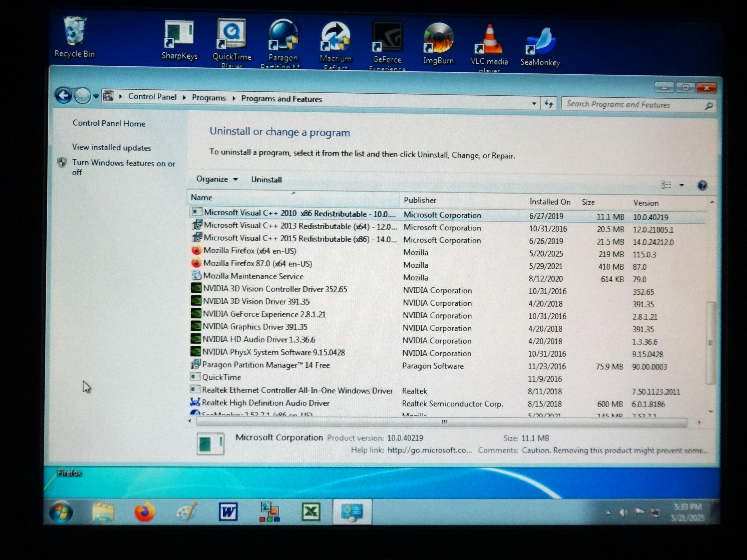Open the Organize dropdown menu

(x=217, y=179)
